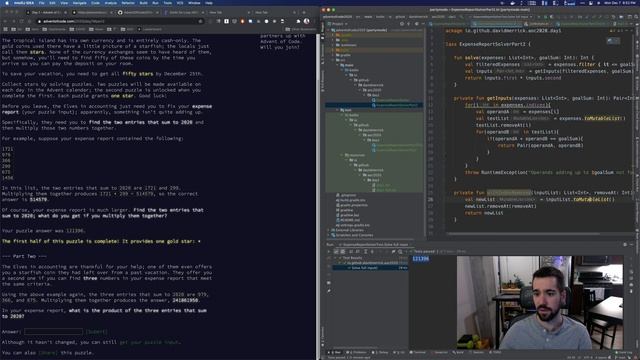This screenshot has width=640, height=360.
Task: Select ExpenseReportSolver file above Part2 in tree
Action: click(x=390, y=100)
